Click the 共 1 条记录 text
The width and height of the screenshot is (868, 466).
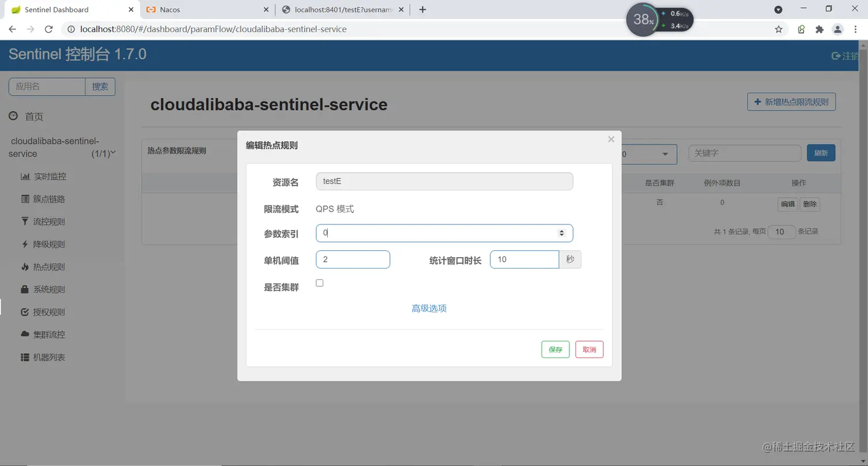click(x=732, y=232)
